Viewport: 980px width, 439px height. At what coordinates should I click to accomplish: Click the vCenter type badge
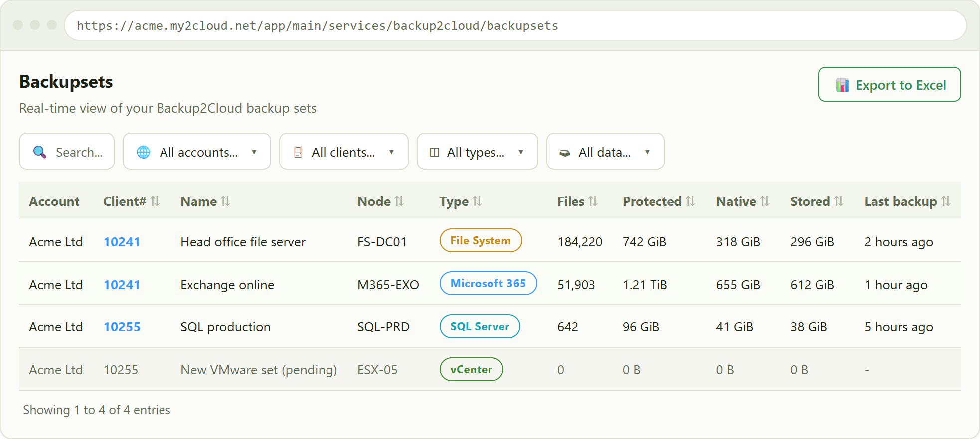point(471,369)
